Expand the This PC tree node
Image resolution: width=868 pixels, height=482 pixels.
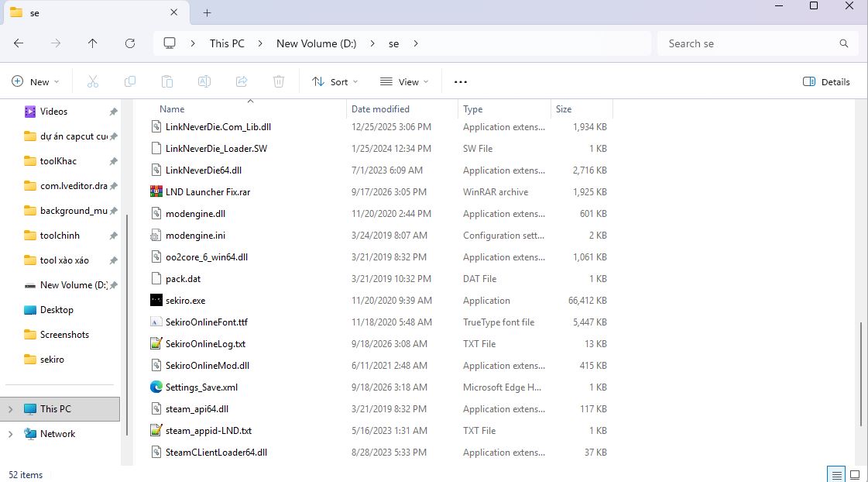tap(11, 409)
